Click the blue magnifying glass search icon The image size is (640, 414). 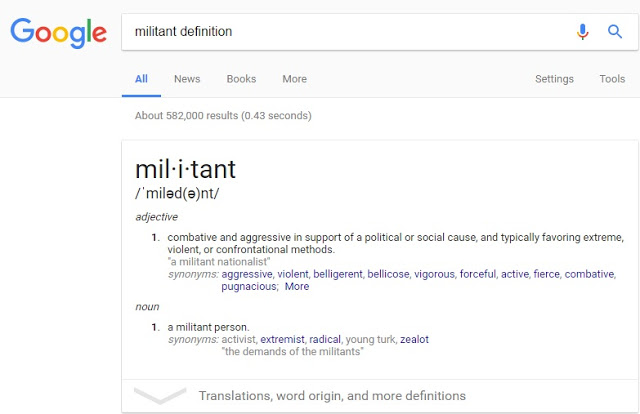(615, 31)
